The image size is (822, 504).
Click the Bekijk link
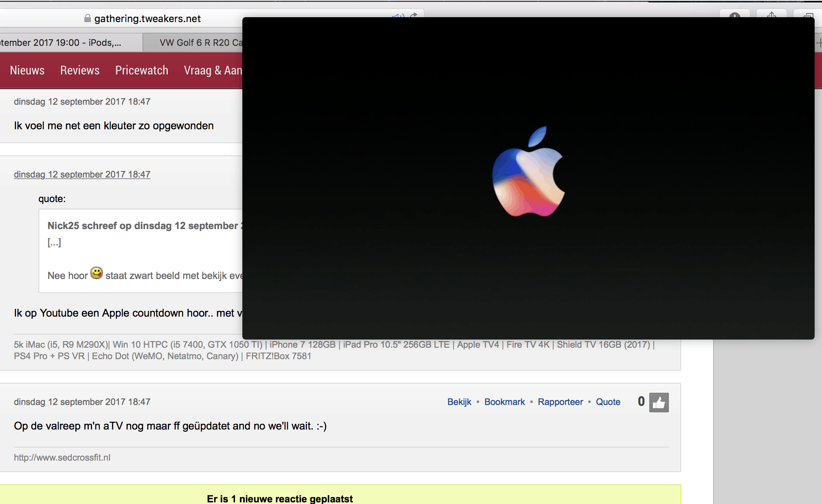tap(459, 402)
